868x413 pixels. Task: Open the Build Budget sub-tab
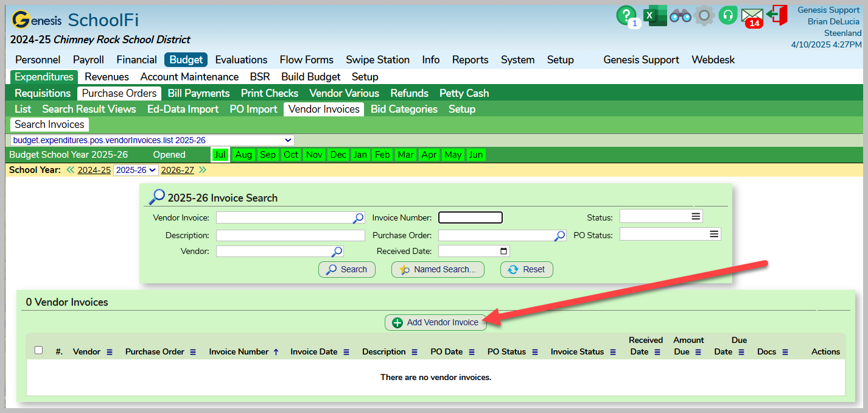point(311,77)
